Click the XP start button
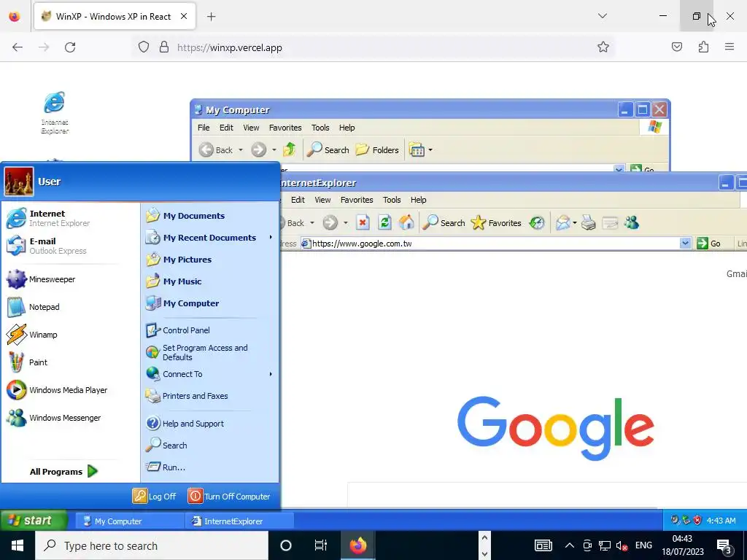Screen dimensions: 747x560 [x=34, y=521]
